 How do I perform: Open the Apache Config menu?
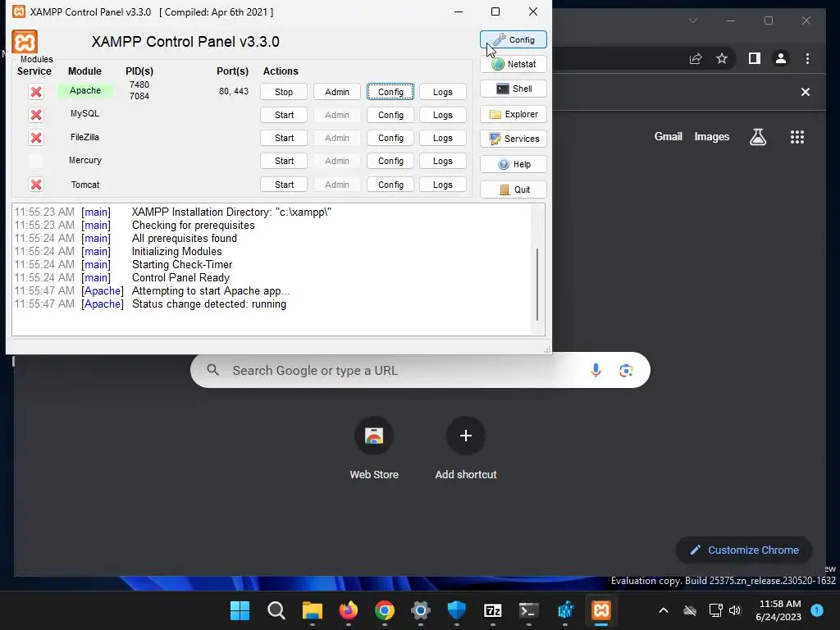click(390, 92)
